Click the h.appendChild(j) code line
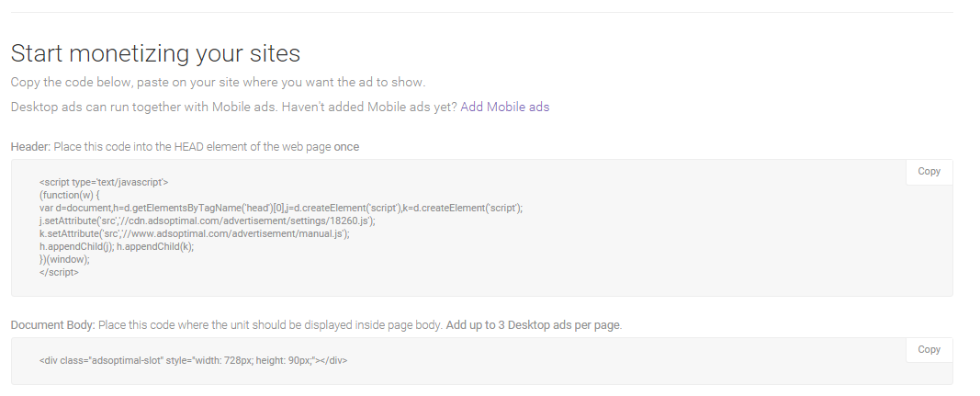Screen dimensions: 980x396 tap(117, 247)
